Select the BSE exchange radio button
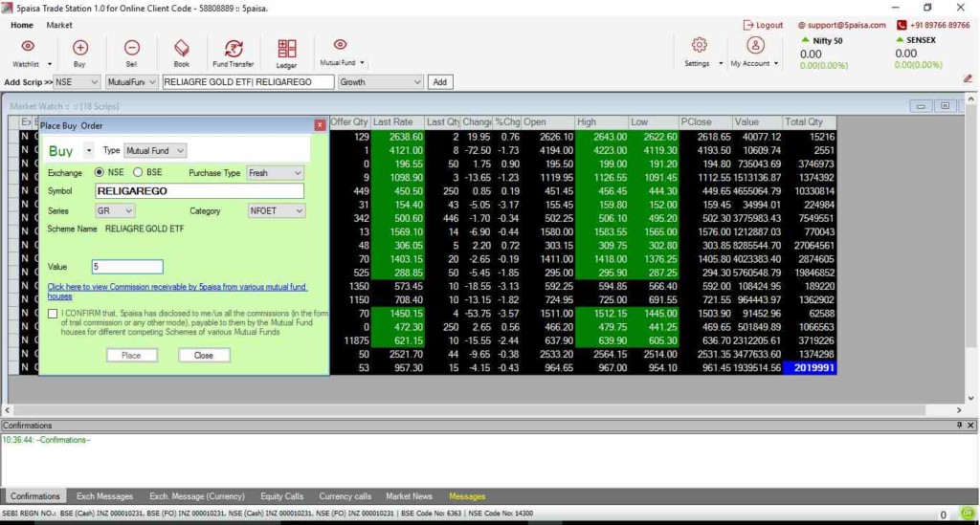The width and height of the screenshot is (980, 525). [x=138, y=173]
